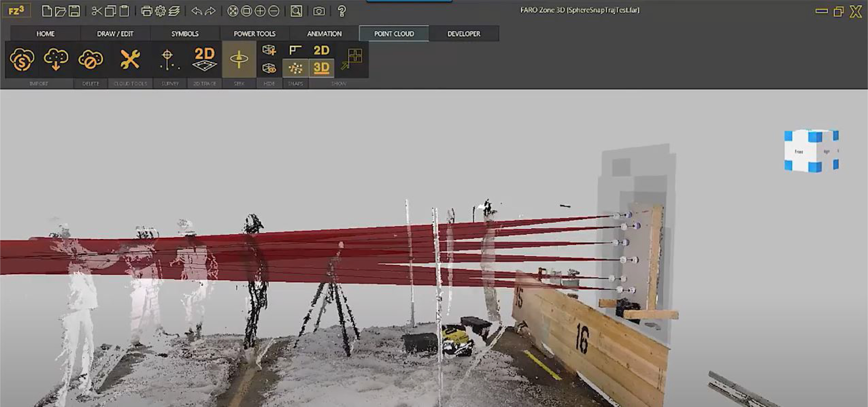Save the current project
The image size is (868, 407).
pyautogui.click(x=74, y=11)
